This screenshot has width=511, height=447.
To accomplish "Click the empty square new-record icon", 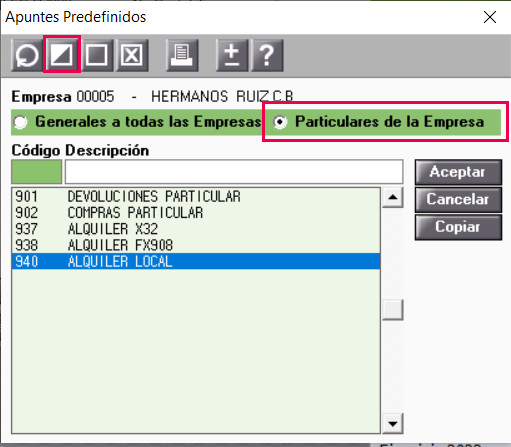I will coord(97,55).
